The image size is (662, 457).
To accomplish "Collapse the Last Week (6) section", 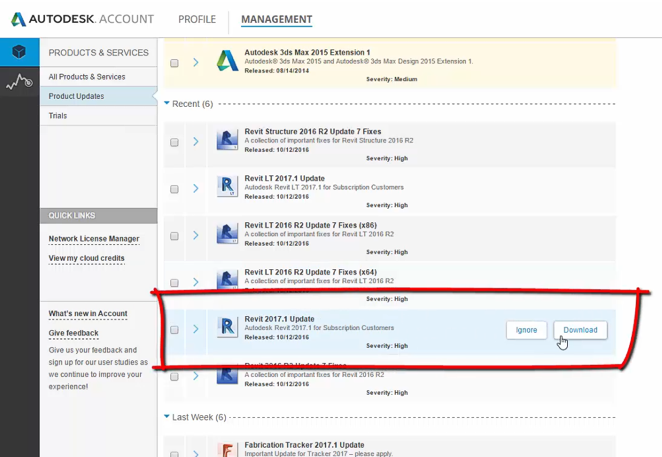I will point(167,416).
